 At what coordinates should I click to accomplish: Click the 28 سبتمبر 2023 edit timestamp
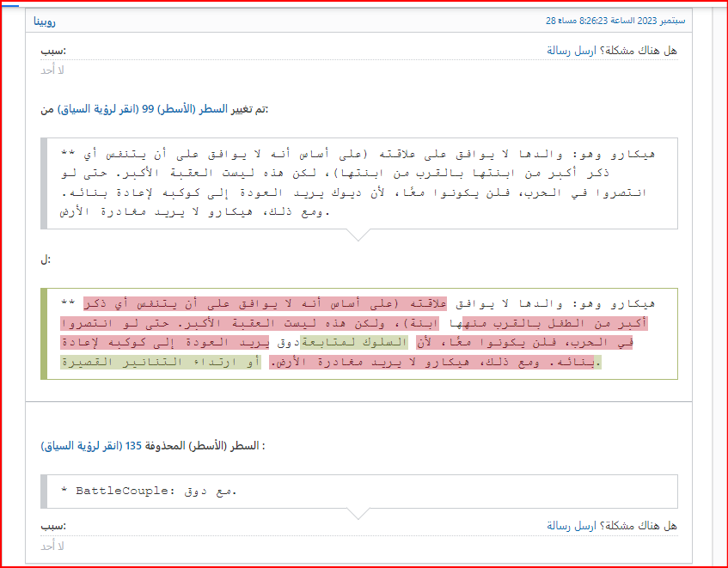[x=611, y=20]
